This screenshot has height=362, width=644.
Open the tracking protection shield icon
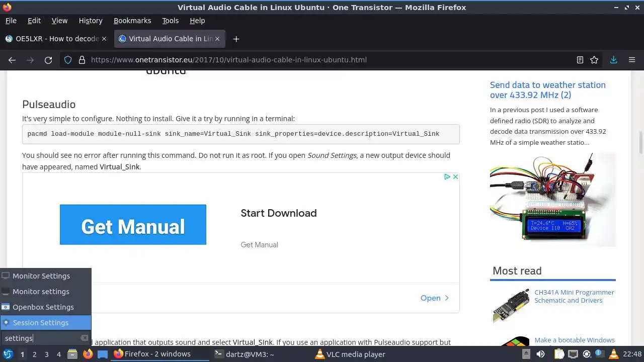tap(68, 60)
